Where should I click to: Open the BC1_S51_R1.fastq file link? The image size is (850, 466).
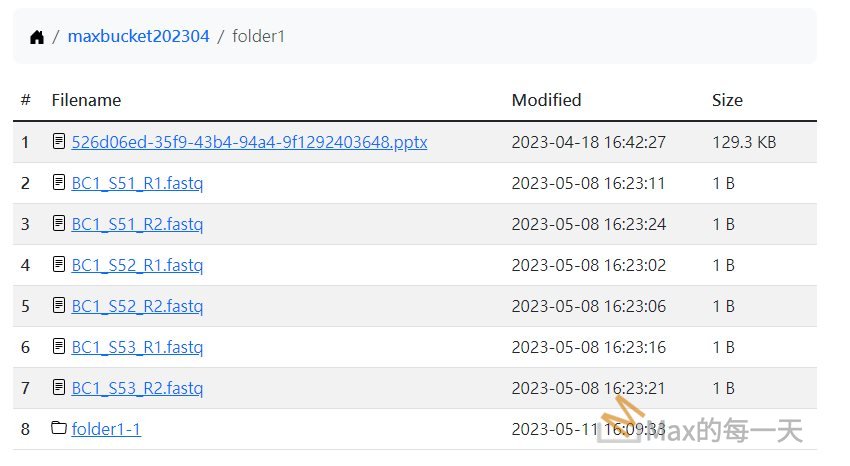tap(137, 183)
